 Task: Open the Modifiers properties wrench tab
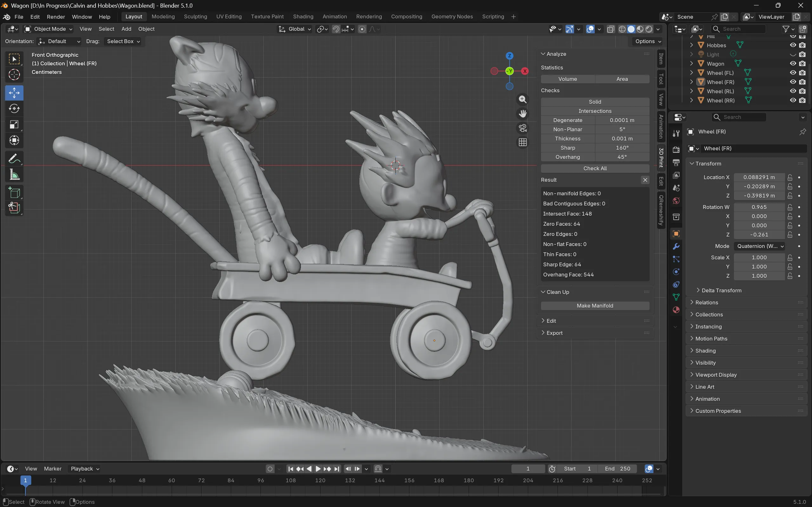click(676, 246)
